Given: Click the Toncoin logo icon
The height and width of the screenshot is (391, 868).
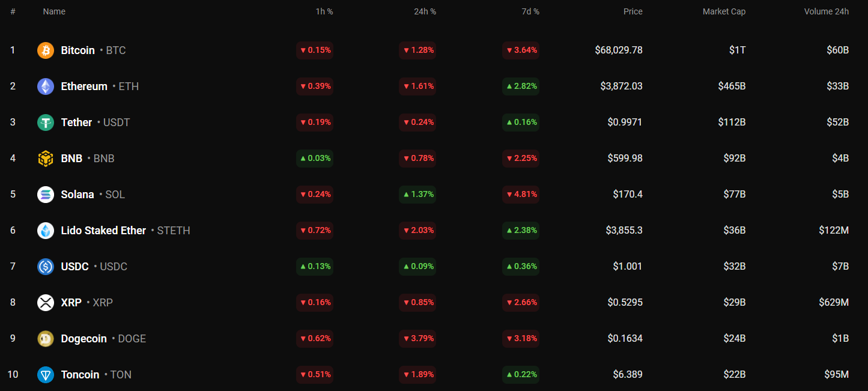Looking at the screenshot, I should [x=46, y=375].
